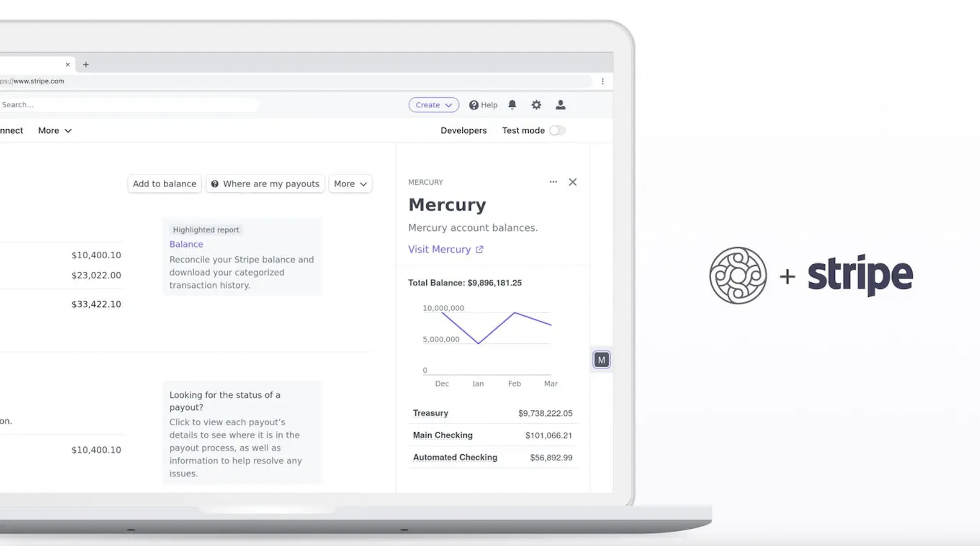
Task: Click the notifications bell icon
Action: coord(513,104)
